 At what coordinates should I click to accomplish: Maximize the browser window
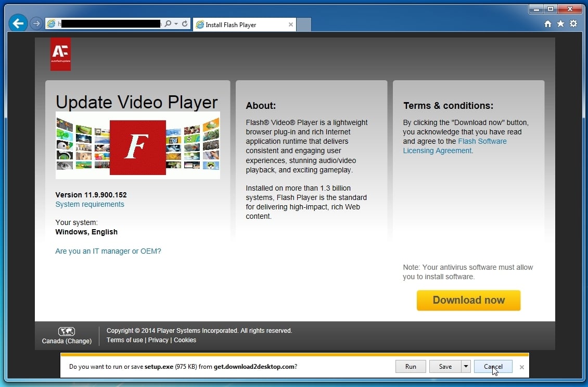[x=551, y=9]
